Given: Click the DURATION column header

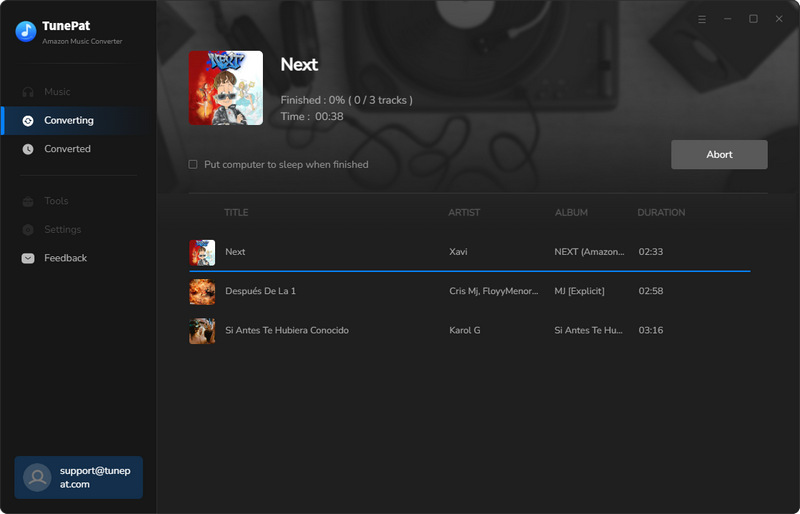Looking at the screenshot, I should (x=661, y=212).
